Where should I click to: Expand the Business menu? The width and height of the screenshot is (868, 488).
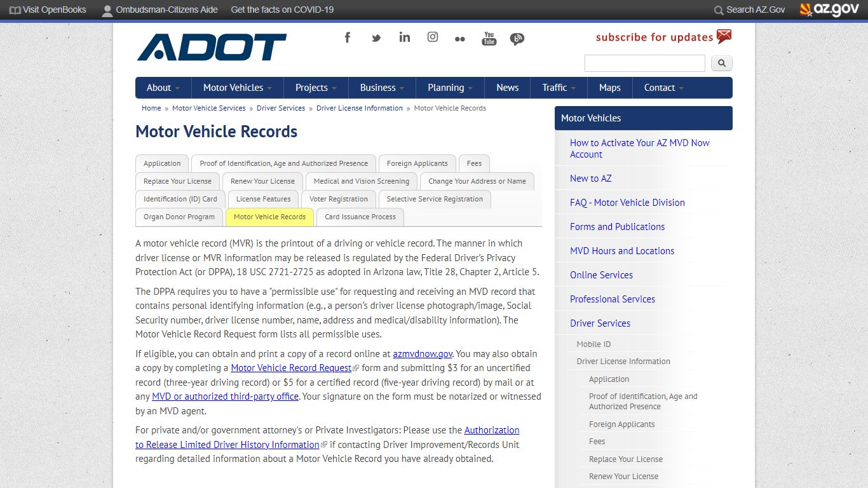[x=382, y=88]
